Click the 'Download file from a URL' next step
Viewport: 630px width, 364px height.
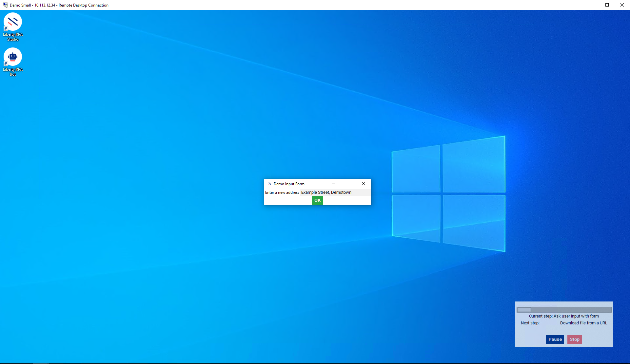(583, 323)
